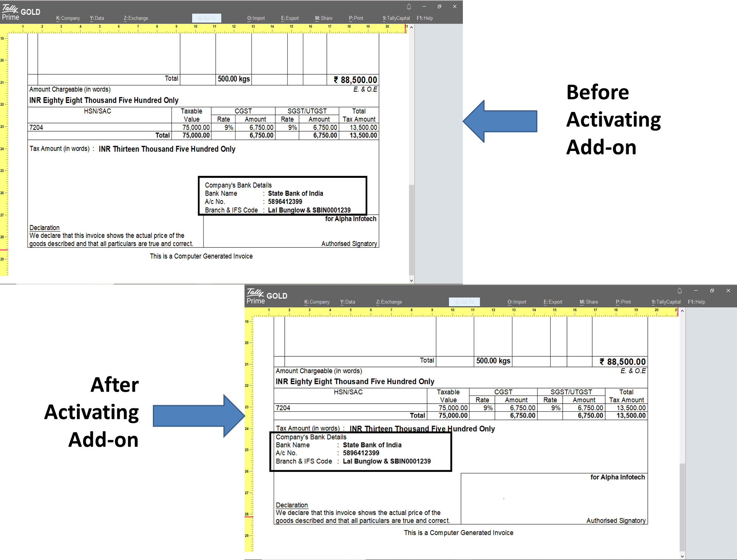Open M:Share menu in the bottom window
Viewport: 737px width, 560px height.
(589, 302)
